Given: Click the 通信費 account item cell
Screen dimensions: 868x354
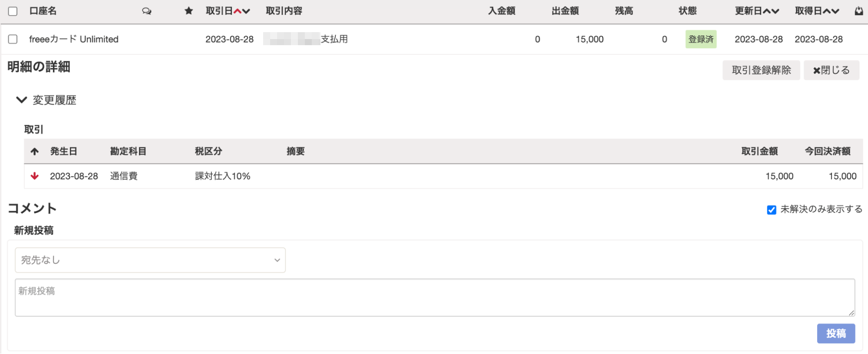Looking at the screenshot, I should 124,176.
